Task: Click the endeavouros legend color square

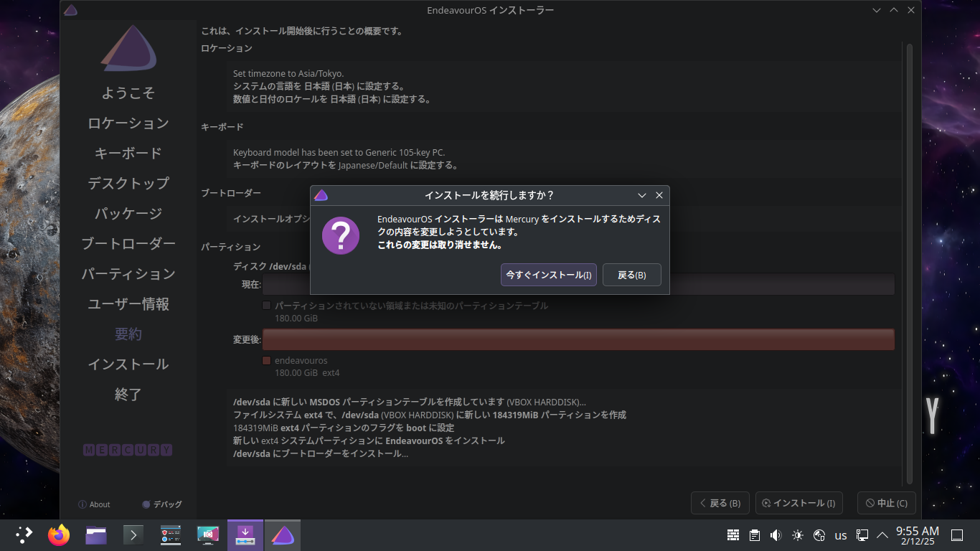Action: tap(267, 360)
